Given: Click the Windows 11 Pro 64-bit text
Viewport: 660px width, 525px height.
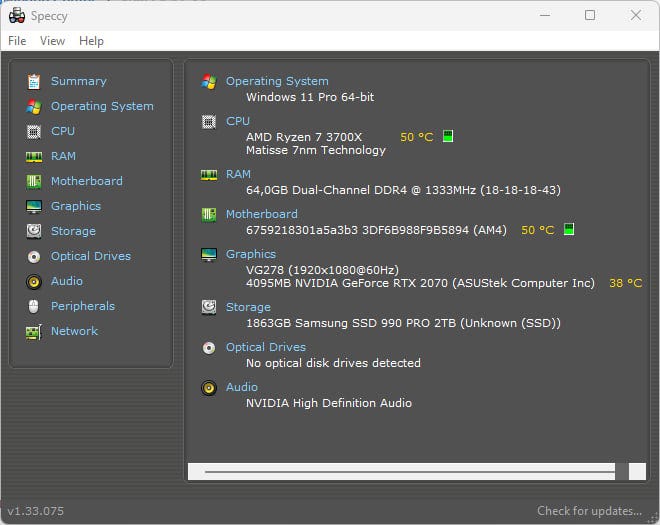Looking at the screenshot, I should (310, 97).
